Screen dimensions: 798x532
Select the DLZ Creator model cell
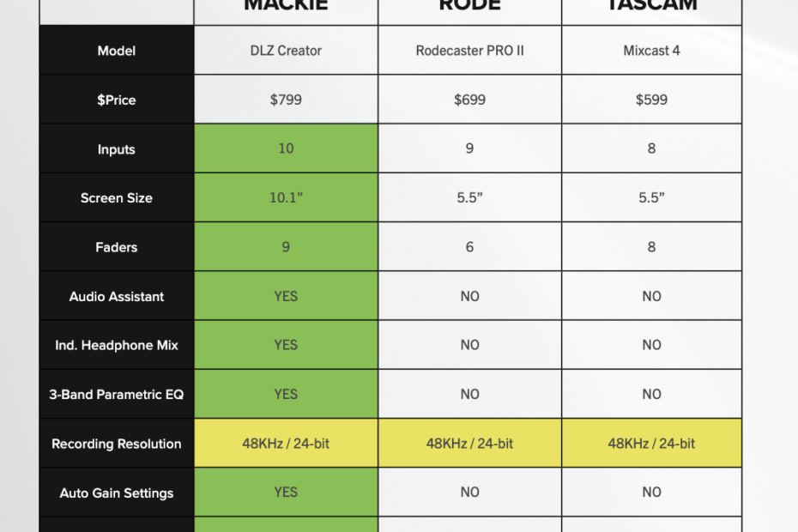(x=286, y=51)
